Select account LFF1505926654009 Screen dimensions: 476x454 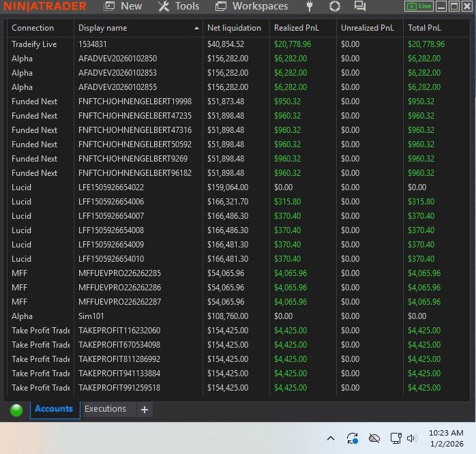tap(111, 244)
